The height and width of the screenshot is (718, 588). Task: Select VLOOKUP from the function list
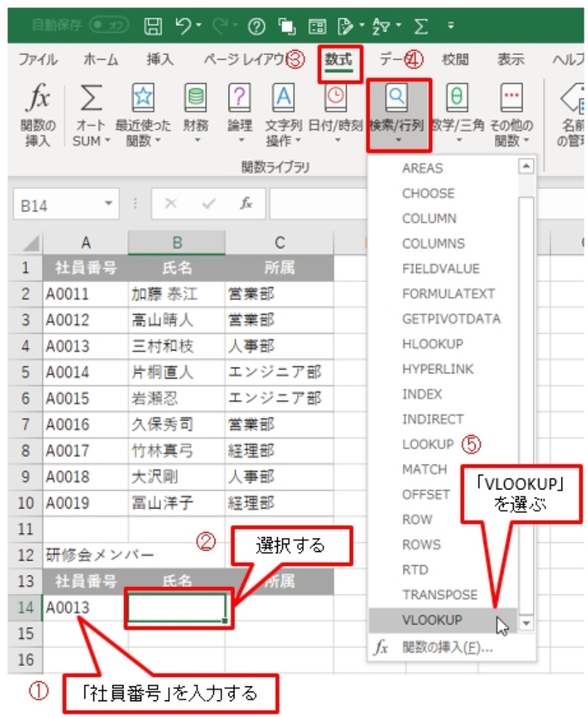(432, 620)
